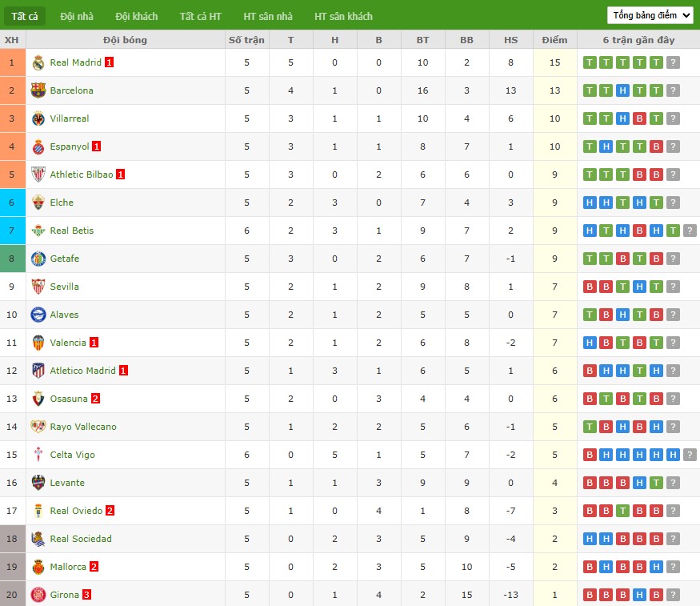
Task: Click Real Madrid's question mark next-match badge
Action: coord(673,62)
